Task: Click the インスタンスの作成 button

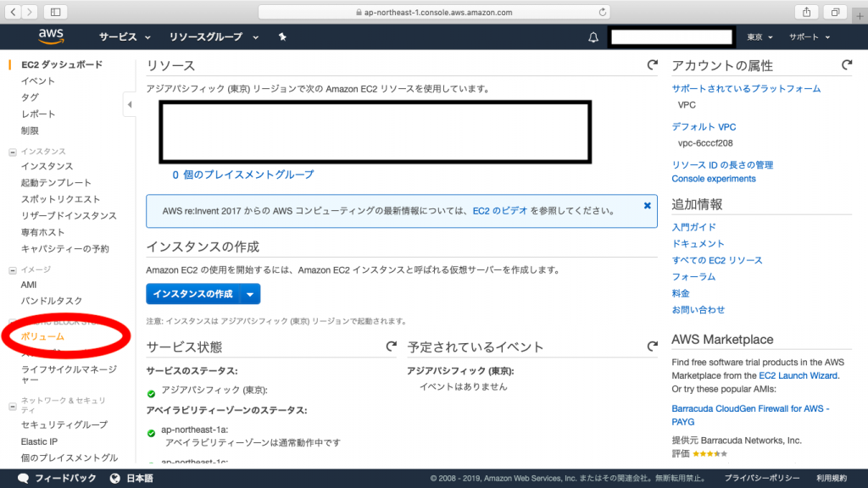Action: [192, 293]
